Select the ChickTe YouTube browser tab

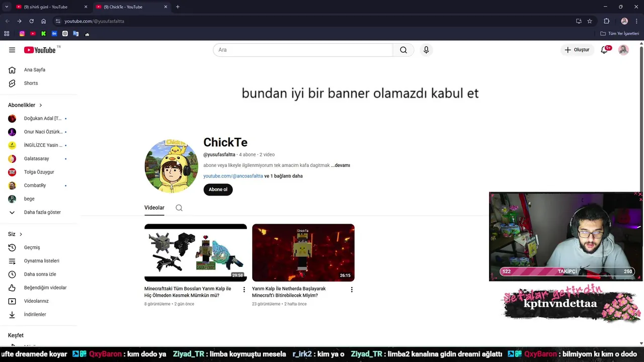(x=131, y=7)
